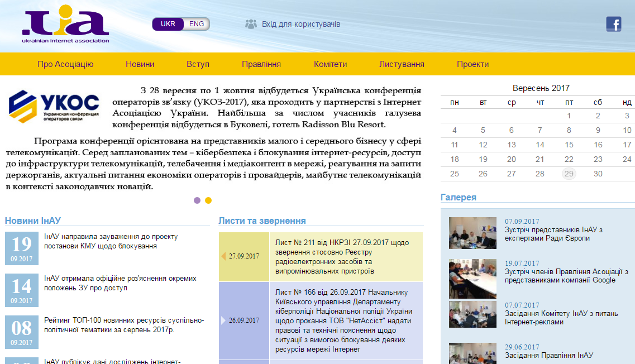Image resolution: width=635 pixels, height=364 pixels.
Task: Open Засідання Правління ІнАУ gallery item
Action: pyautogui.click(x=549, y=355)
